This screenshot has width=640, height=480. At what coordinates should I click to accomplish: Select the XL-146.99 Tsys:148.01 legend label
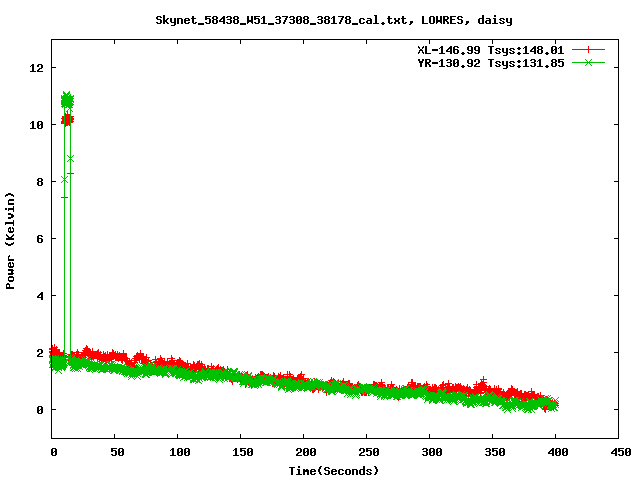[491, 50]
